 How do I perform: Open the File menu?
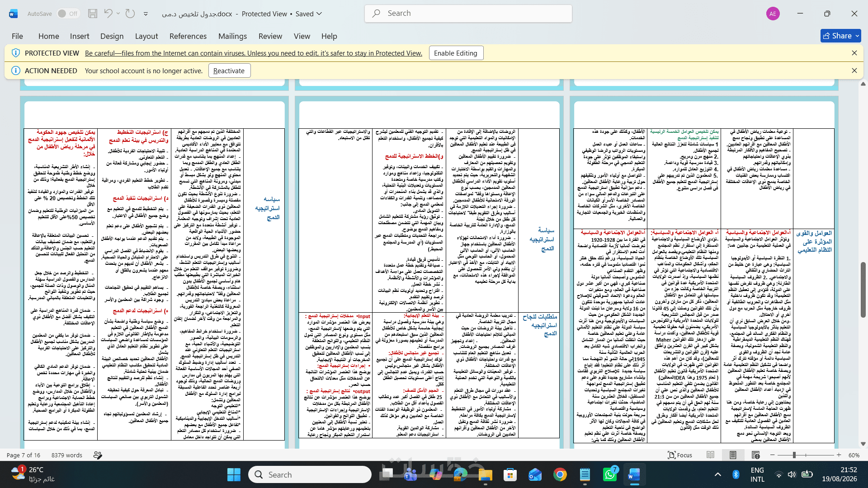click(17, 36)
